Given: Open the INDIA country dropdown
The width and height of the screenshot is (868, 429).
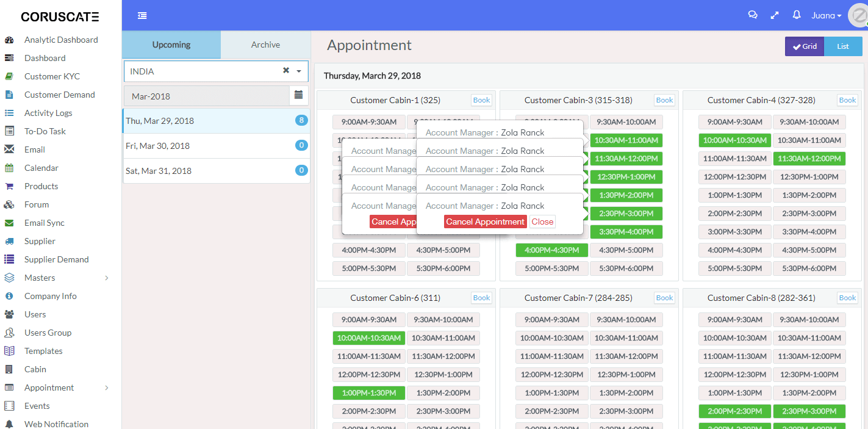Looking at the screenshot, I should pyautogui.click(x=299, y=71).
